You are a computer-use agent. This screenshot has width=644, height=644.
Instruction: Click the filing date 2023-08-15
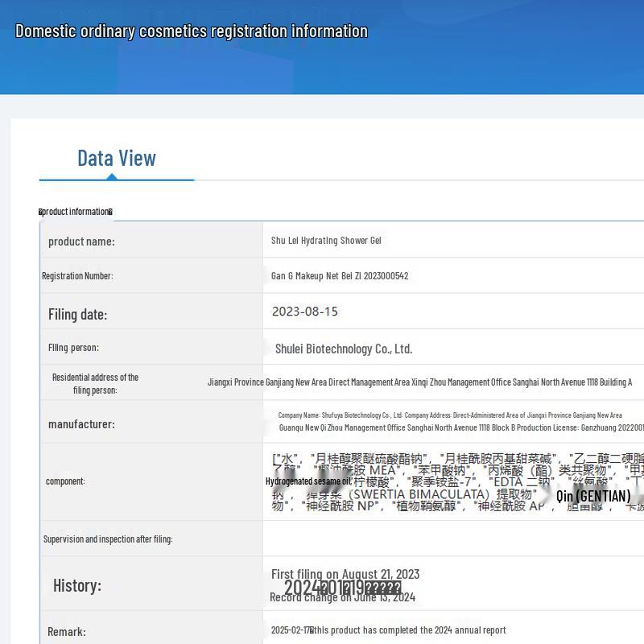pos(304,312)
